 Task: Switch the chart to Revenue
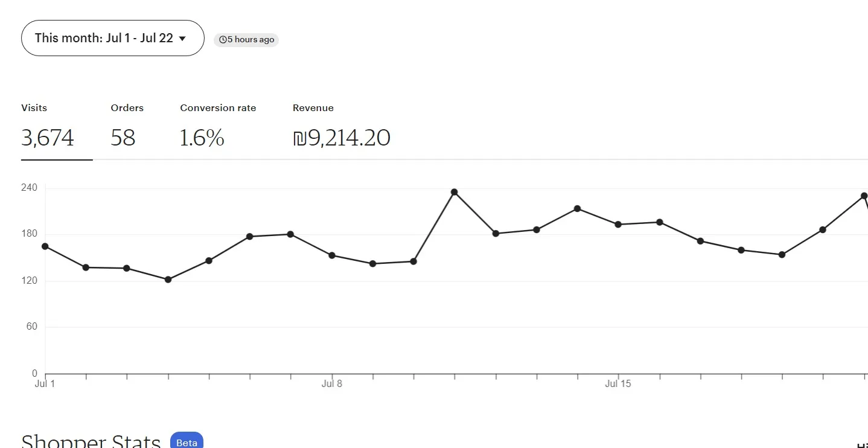pyautogui.click(x=313, y=108)
